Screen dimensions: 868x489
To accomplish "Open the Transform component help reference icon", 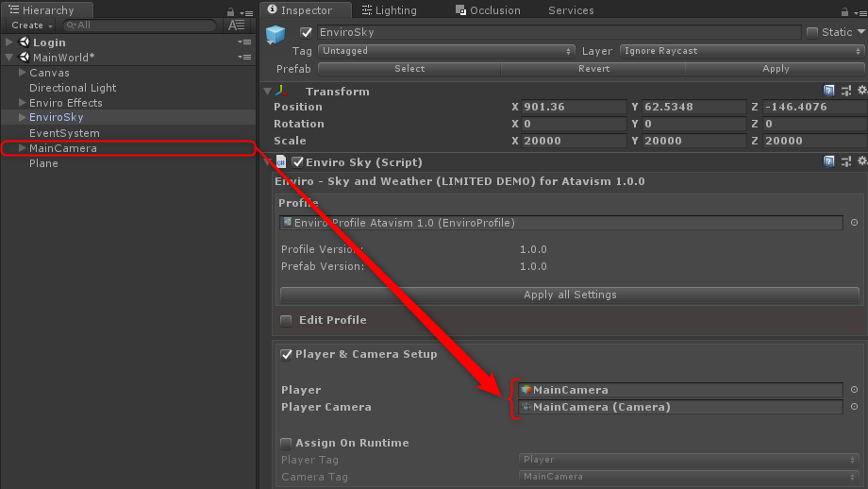I will pyautogui.click(x=828, y=92).
